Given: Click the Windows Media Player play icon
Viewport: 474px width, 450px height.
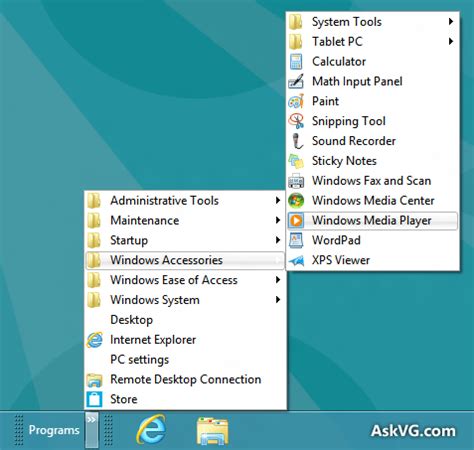Looking at the screenshot, I should tap(296, 220).
